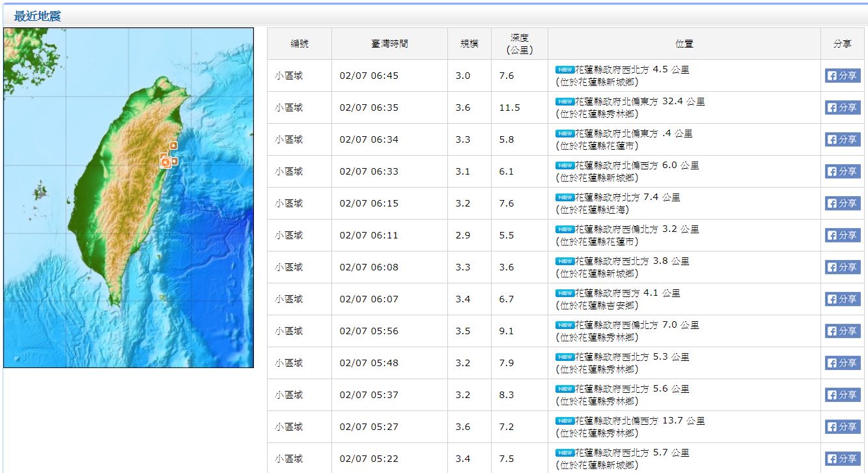Share the 02/07 06:35 earthquake on Facebook
Screen dimensions: 868x473
pyautogui.click(x=843, y=107)
